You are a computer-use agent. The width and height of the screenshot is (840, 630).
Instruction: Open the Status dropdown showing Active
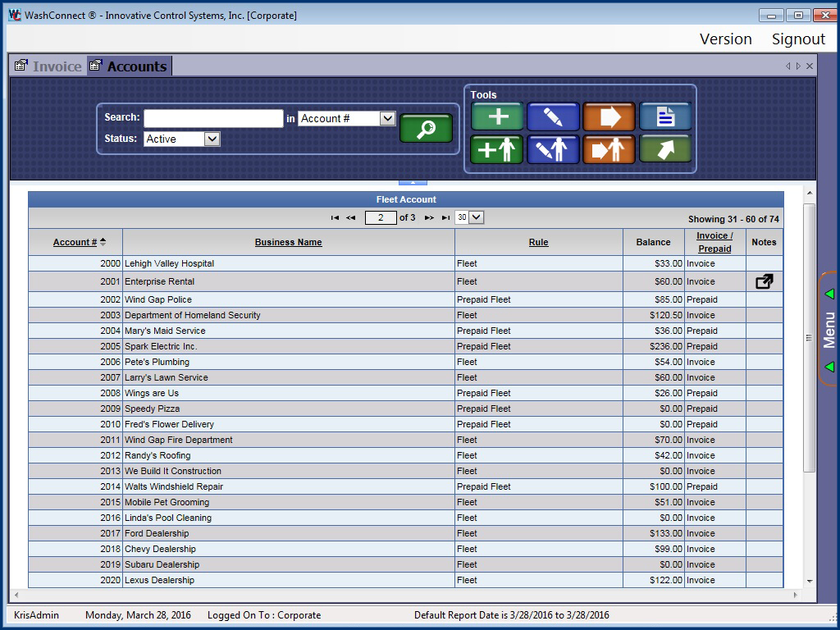212,139
